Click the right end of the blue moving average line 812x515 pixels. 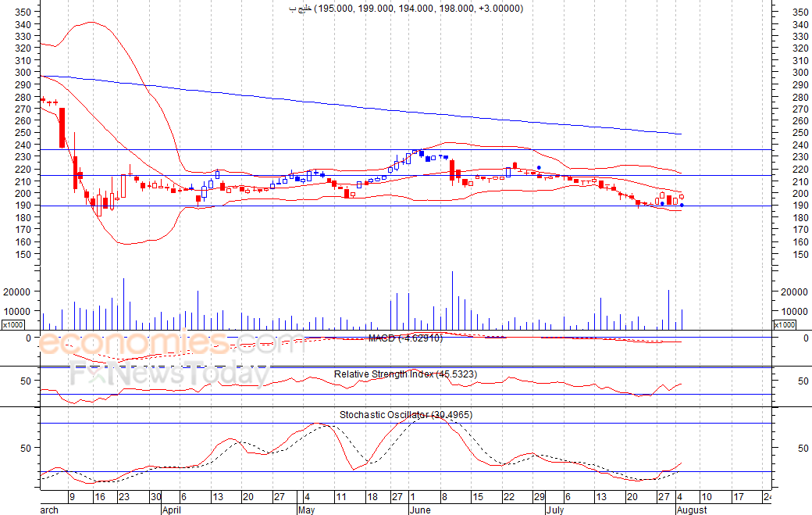tap(681, 134)
